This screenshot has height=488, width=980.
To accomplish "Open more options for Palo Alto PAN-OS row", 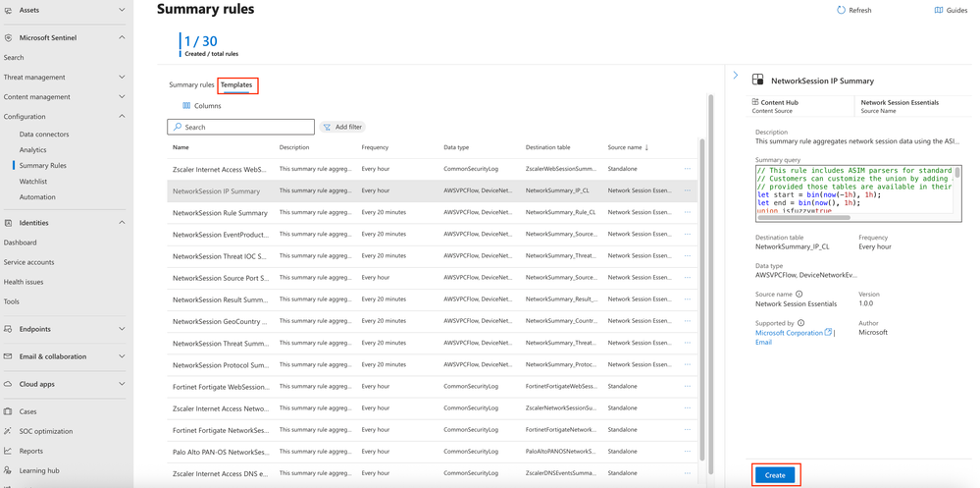I will pos(688,451).
